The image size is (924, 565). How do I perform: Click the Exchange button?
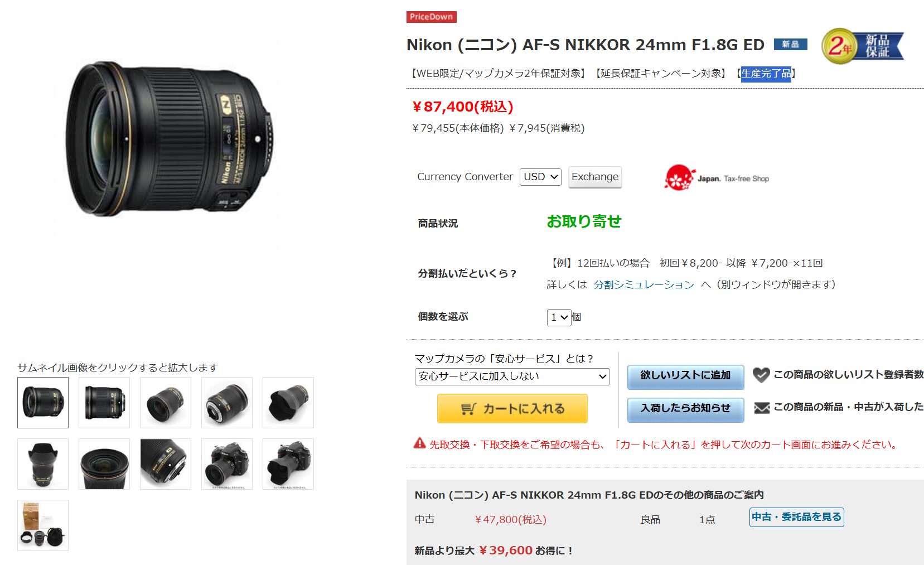click(x=595, y=177)
